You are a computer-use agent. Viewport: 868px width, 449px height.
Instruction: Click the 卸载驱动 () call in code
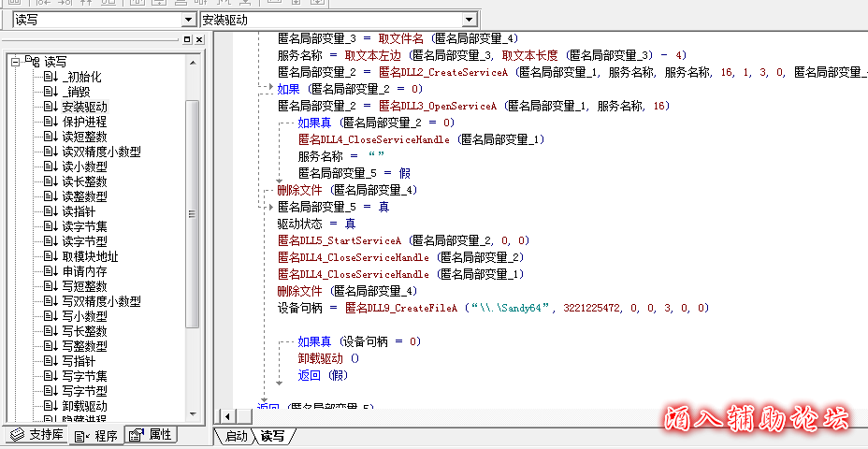329,358
